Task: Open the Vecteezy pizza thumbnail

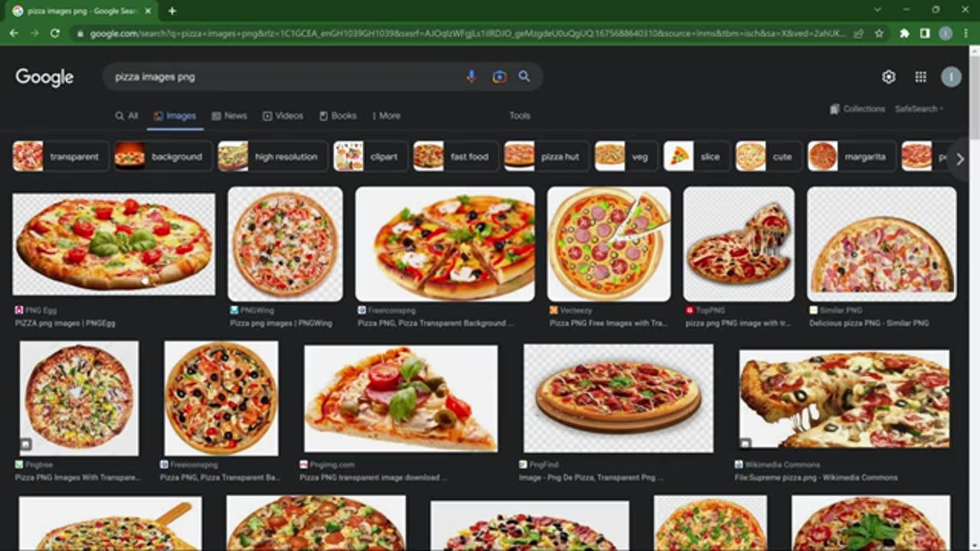Action: pos(609,244)
